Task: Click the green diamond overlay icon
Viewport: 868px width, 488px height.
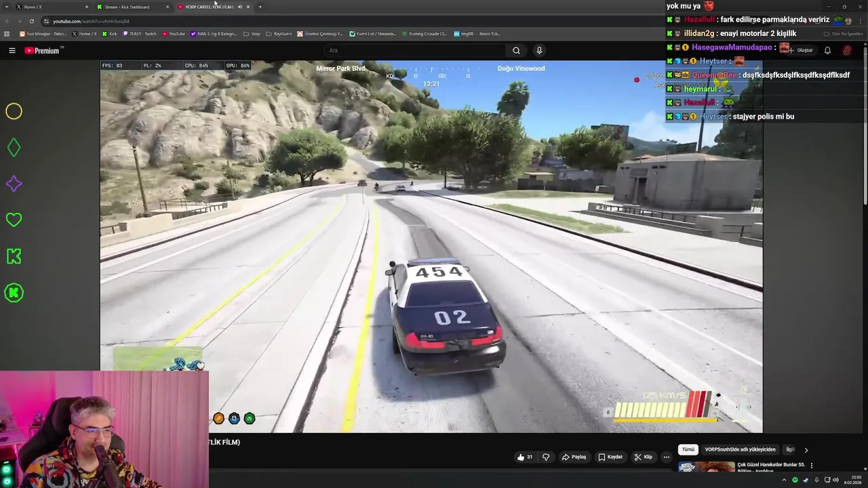Action: pyautogui.click(x=14, y=147)
